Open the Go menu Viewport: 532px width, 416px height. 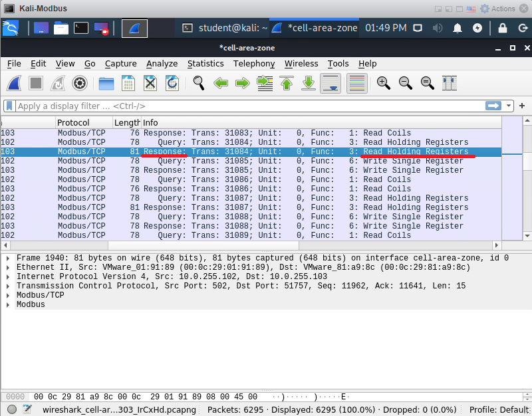(90, 64)
